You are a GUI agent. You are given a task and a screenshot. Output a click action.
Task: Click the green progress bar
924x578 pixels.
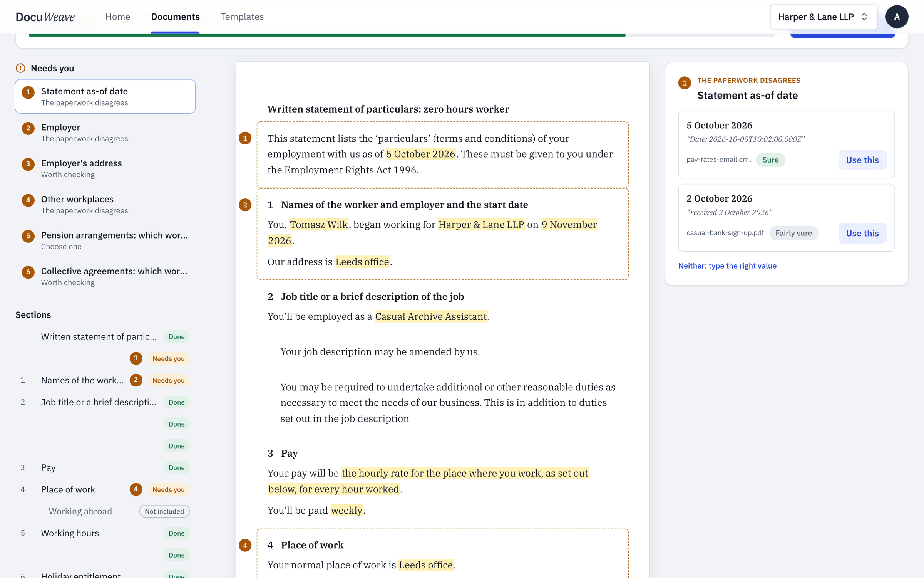coord(327,35)
